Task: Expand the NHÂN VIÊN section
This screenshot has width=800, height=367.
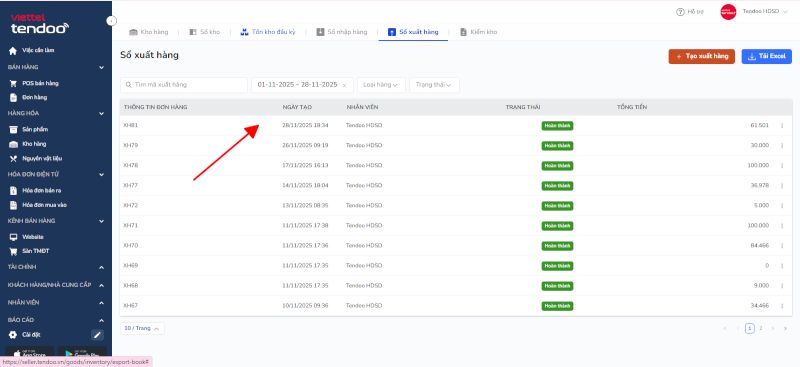Action: (x=102, y=303)
